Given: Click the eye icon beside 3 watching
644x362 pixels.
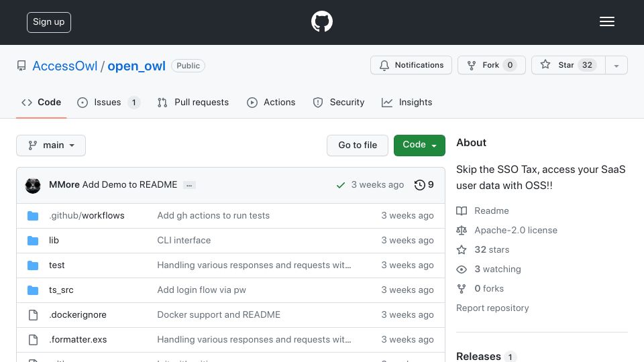Looking at the screenshot, I should point(462,269).
